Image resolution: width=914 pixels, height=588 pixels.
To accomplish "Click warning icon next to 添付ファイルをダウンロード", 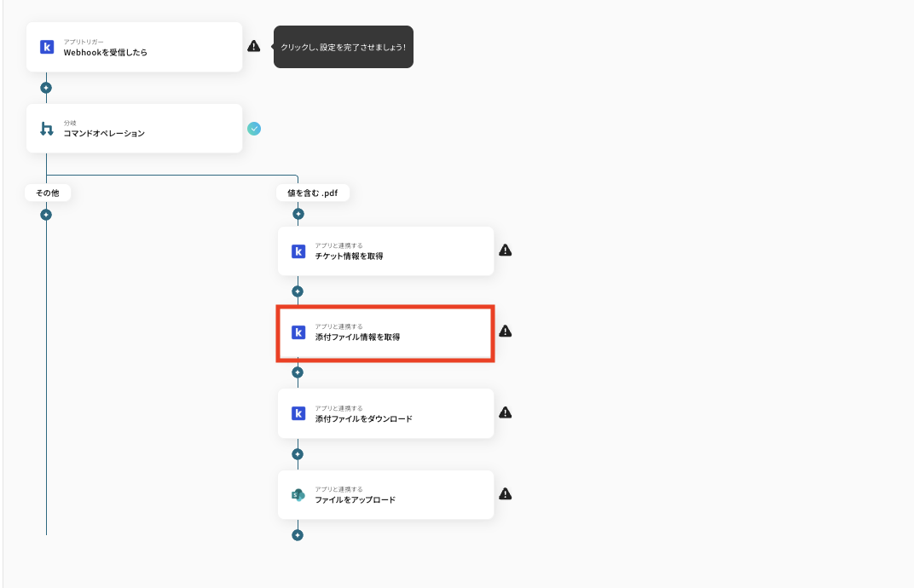I will tap(506, 412).
